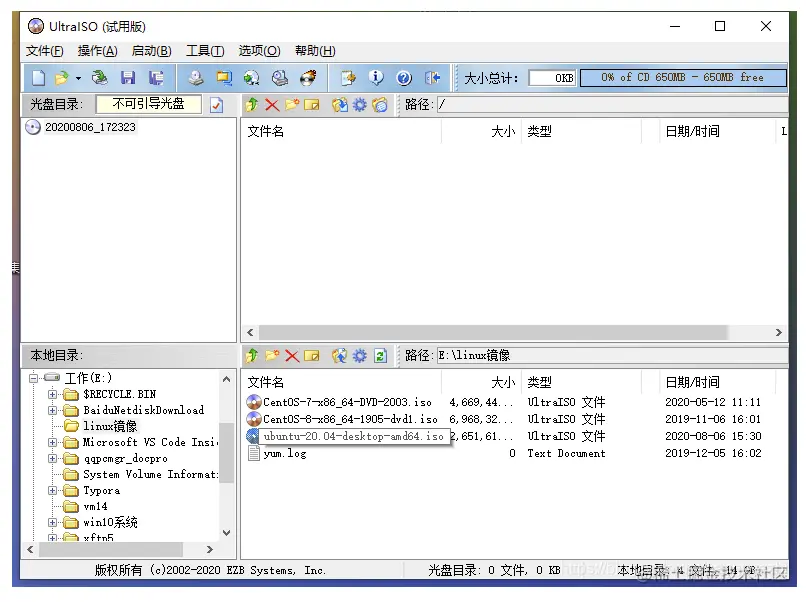
Task: Click the Add to image icon in local pane
Action: tap(339, 356)
